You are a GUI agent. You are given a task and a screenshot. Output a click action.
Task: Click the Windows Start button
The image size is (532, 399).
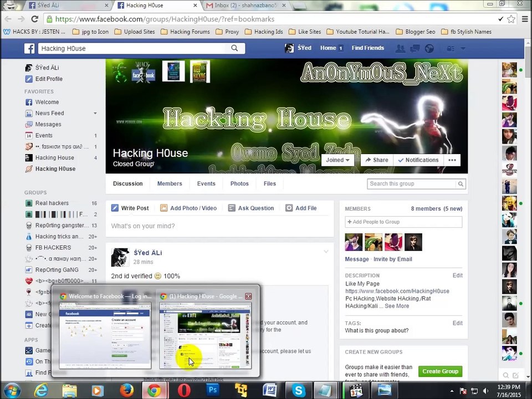tap(12, 391)
